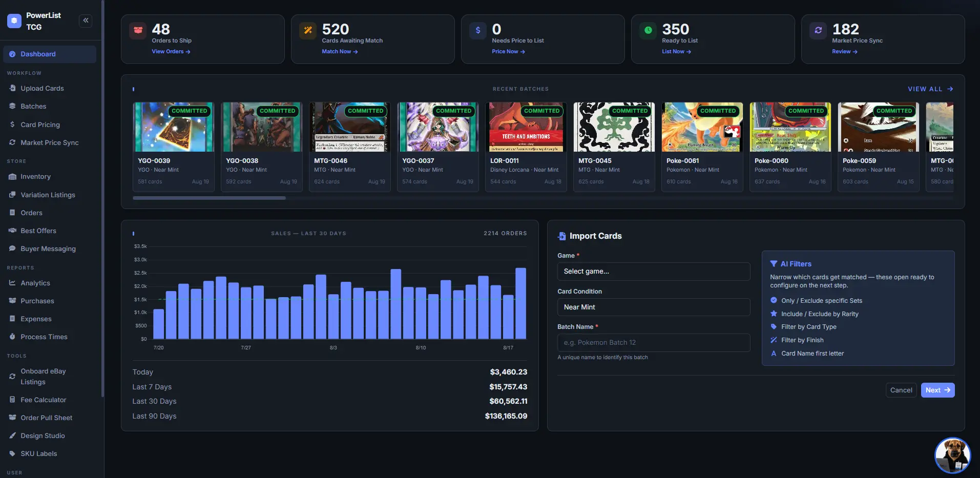Click the Match Now link
This screenshot has height=478, width=980.
coord(340,52)
